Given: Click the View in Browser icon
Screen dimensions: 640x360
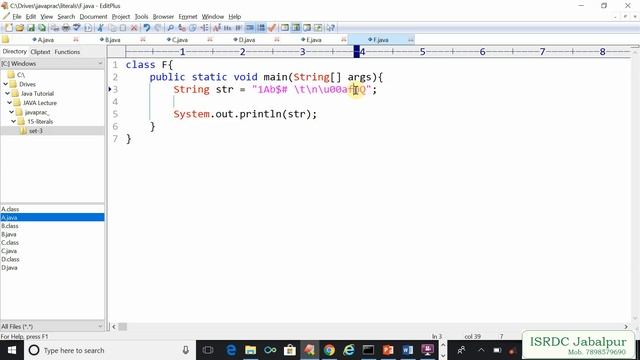Looking at the screenshot, I should 88,28.
